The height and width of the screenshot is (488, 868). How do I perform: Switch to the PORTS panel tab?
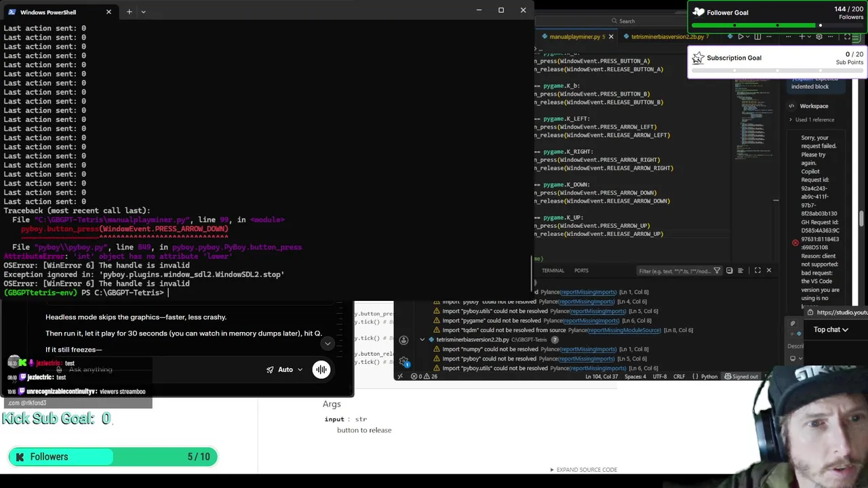pos(581,270)
